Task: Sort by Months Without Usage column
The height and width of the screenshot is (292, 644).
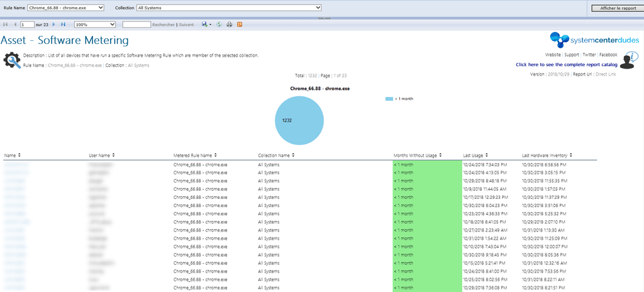Action: 441,155
